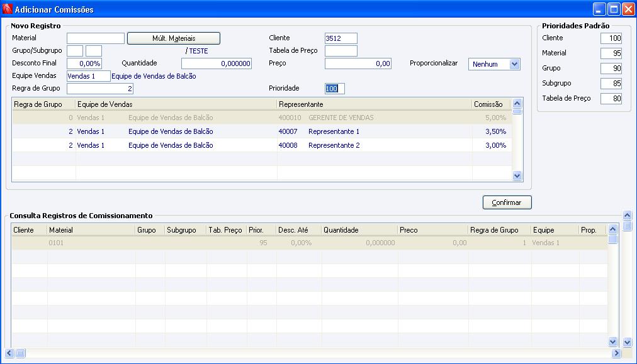
Task: Select the 0101 material record row
Action: point(310,243)
